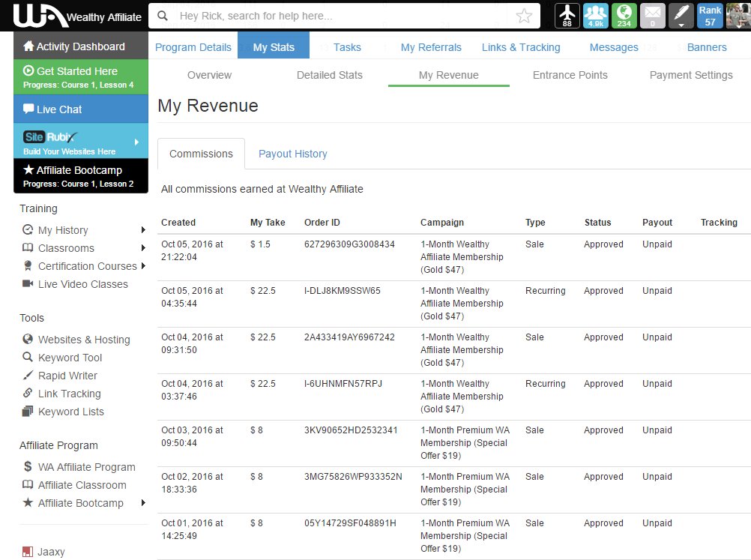Click the Tracking column header

tap(719, 222)
